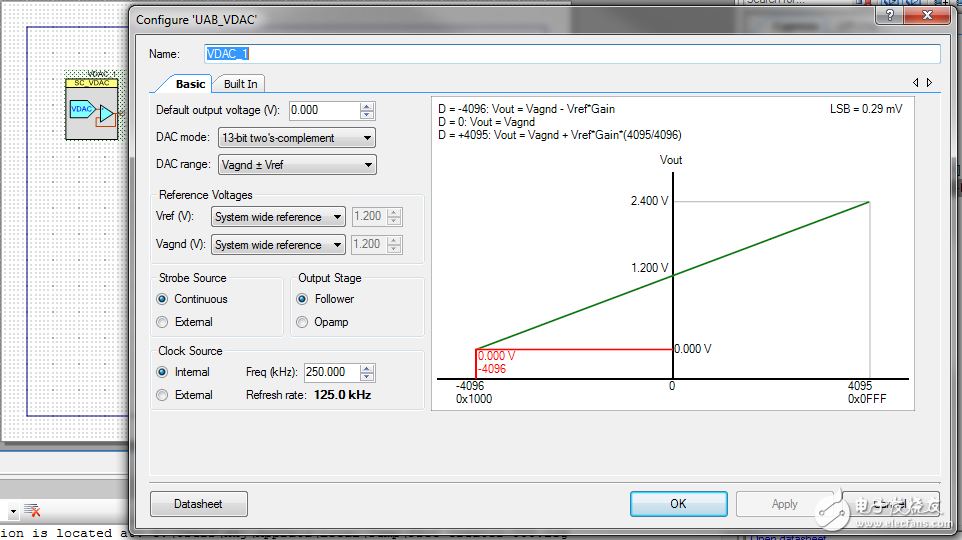Open the Vref source dropdown
The image size is (962, 540).
coord(278,217)
